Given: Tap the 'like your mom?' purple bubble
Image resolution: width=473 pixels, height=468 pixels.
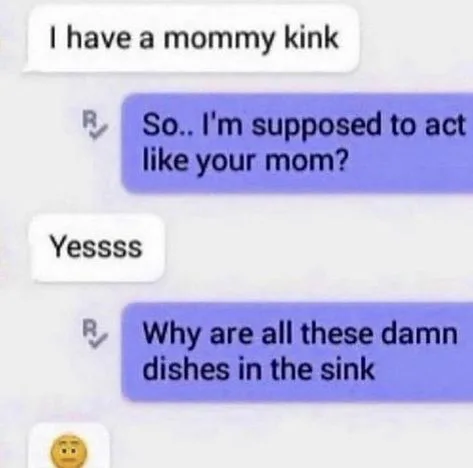Looking at the screenshot, I should [x=297, y=143].
